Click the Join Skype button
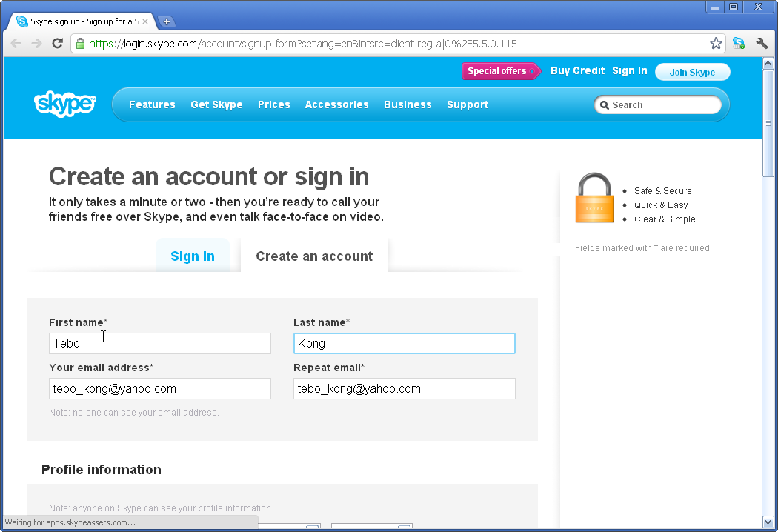Screen dimensions: 778x532 [x=693, y=72]
